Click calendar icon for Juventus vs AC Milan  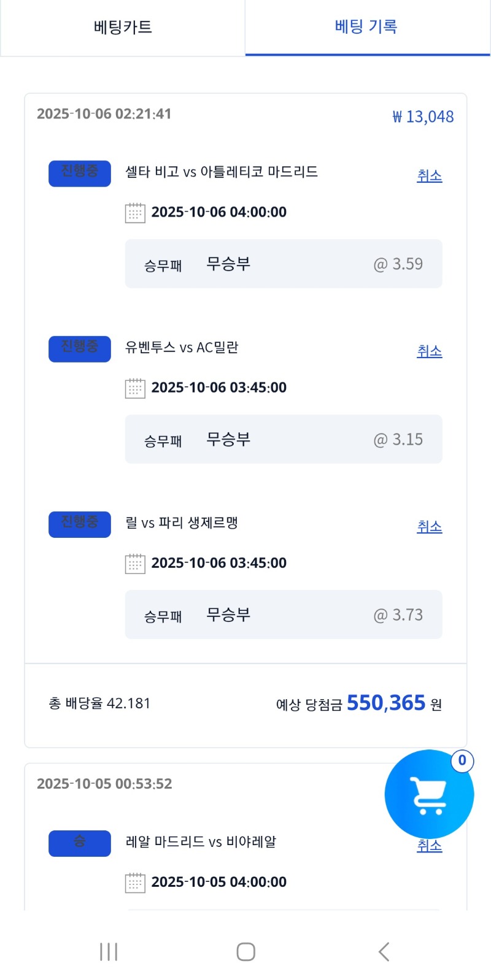click(x=135, y=388)
